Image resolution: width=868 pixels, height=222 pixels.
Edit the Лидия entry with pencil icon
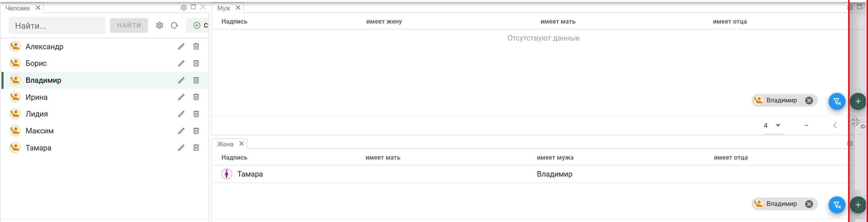(x=181, y=114)
